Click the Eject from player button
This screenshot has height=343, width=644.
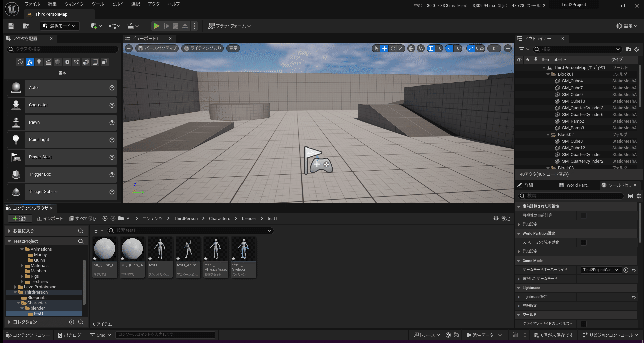185,26
